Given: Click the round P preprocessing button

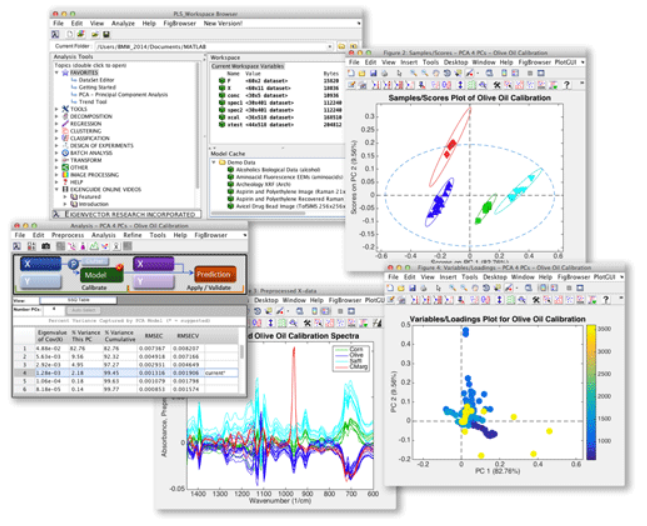Looking at the screenshot, I should pos(73,264).
